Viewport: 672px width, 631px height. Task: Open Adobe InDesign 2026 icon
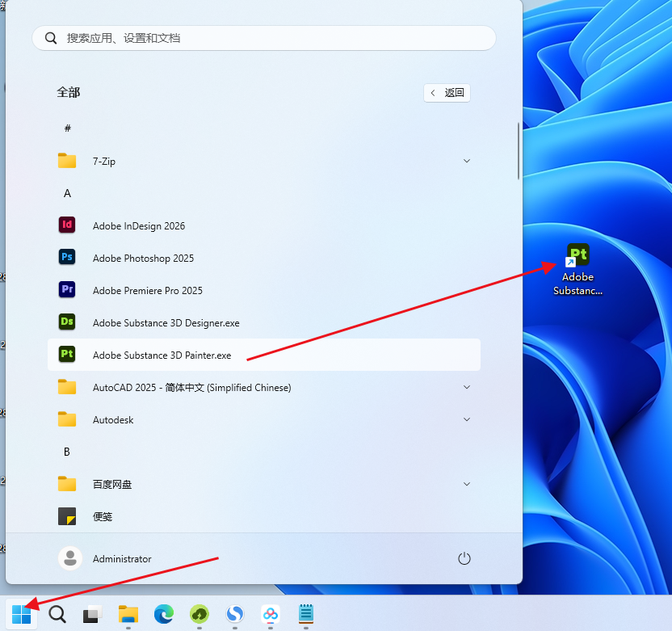click(x=67, y=225)
